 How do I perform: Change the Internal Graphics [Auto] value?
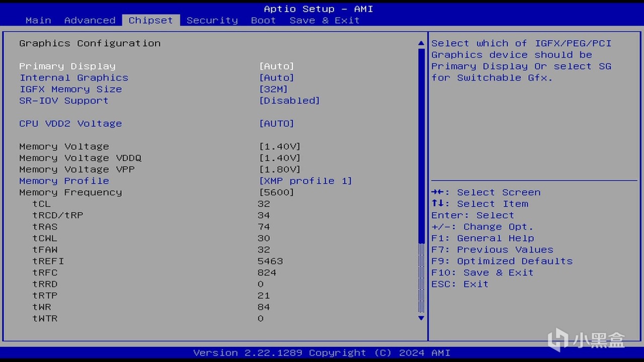(x=276, y=77)
